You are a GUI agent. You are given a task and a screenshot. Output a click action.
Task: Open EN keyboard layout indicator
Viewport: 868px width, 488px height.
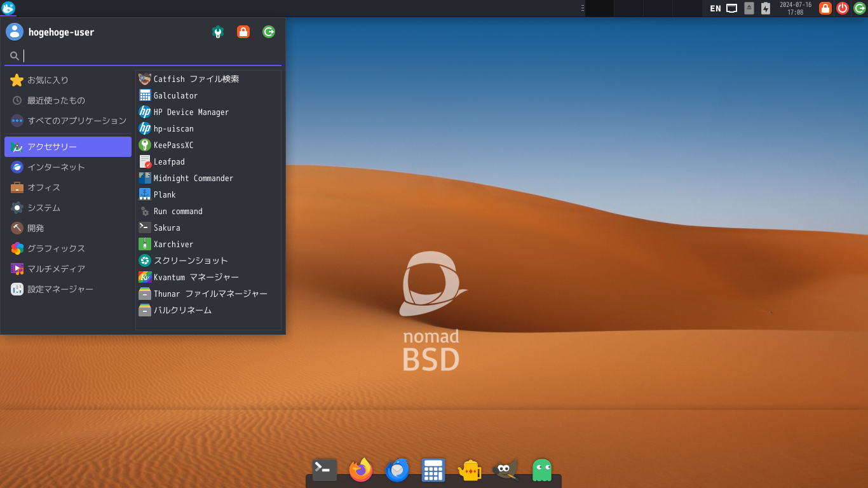(x=715, y=8)
